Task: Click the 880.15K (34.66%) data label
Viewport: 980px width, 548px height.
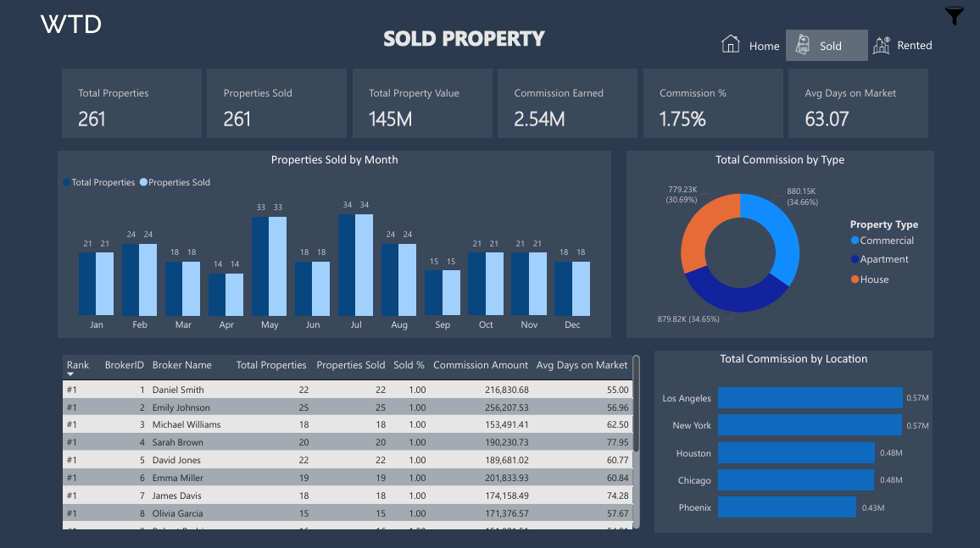Action: (803, 197)
